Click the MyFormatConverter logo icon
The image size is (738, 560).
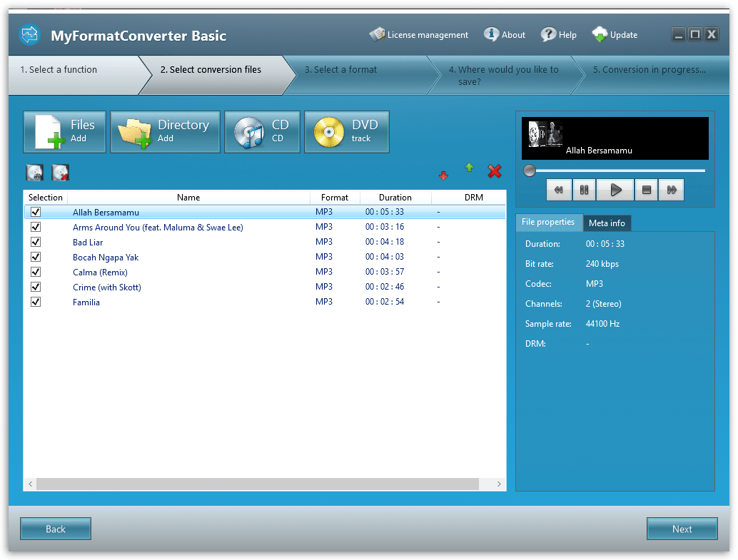(x=30, y=35)
